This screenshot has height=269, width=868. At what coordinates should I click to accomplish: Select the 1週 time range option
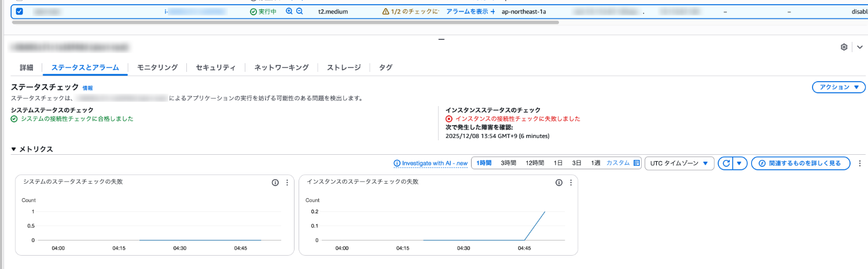[x=595, y=163]
